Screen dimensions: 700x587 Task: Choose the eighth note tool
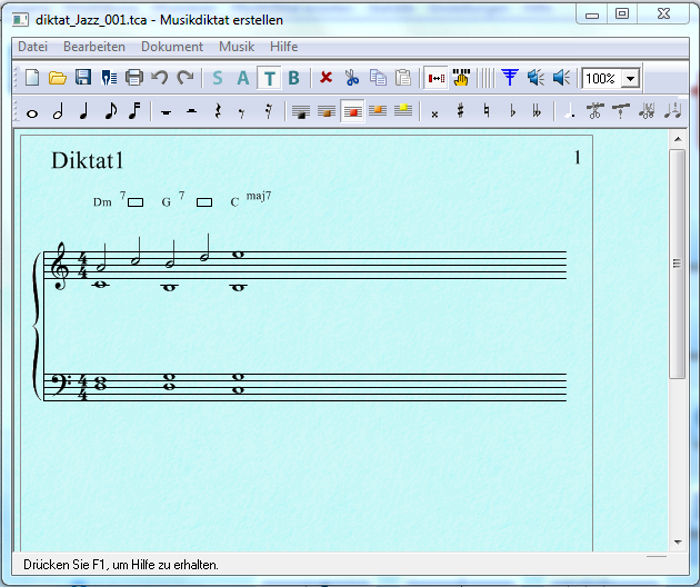(110, 112)
